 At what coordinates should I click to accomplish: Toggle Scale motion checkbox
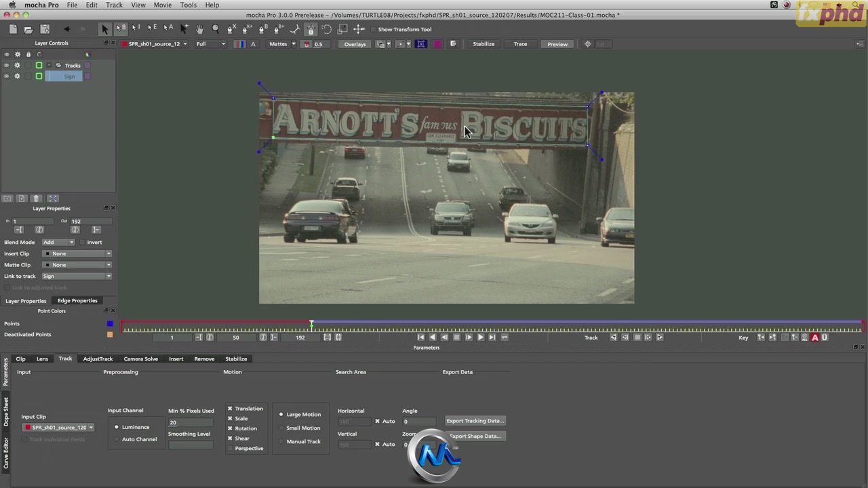(230, 418)
